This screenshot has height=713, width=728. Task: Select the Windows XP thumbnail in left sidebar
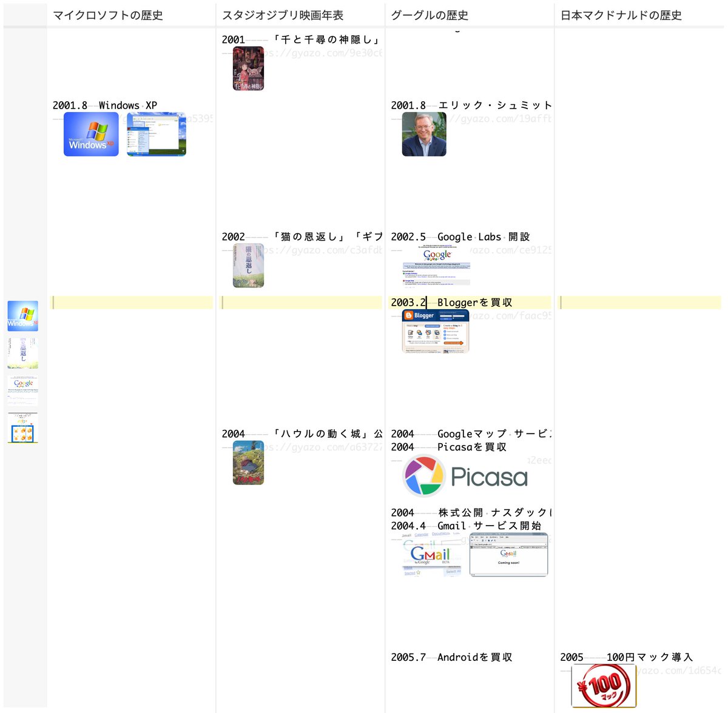click(23, 316)
